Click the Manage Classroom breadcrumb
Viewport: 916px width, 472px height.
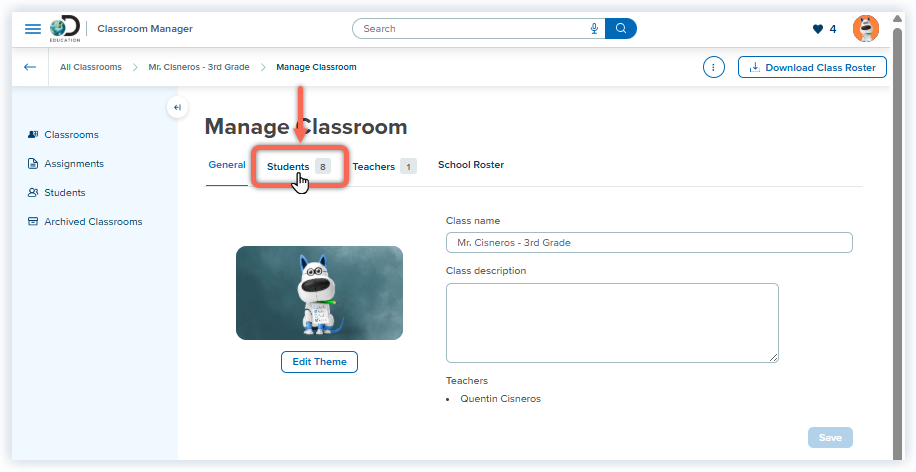pyautogui.click(x=316, y=67)
